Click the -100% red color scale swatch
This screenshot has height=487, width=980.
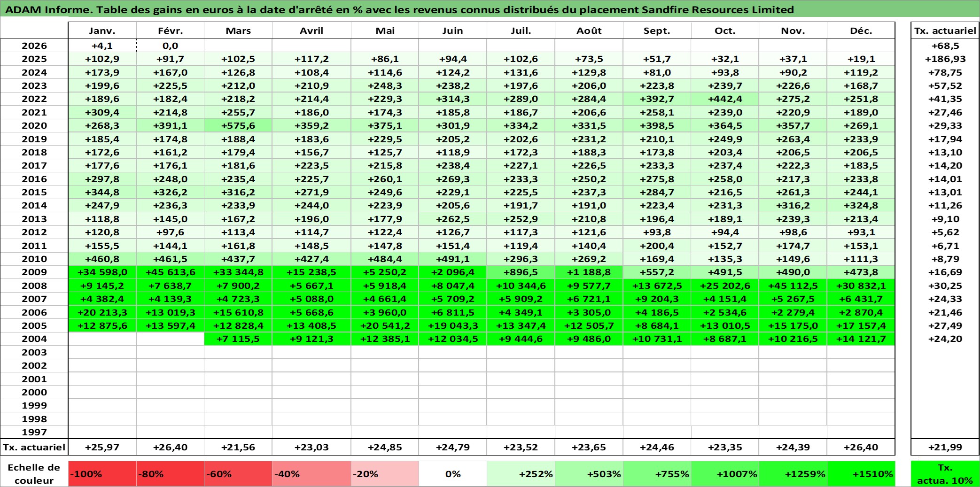[102, 473]
